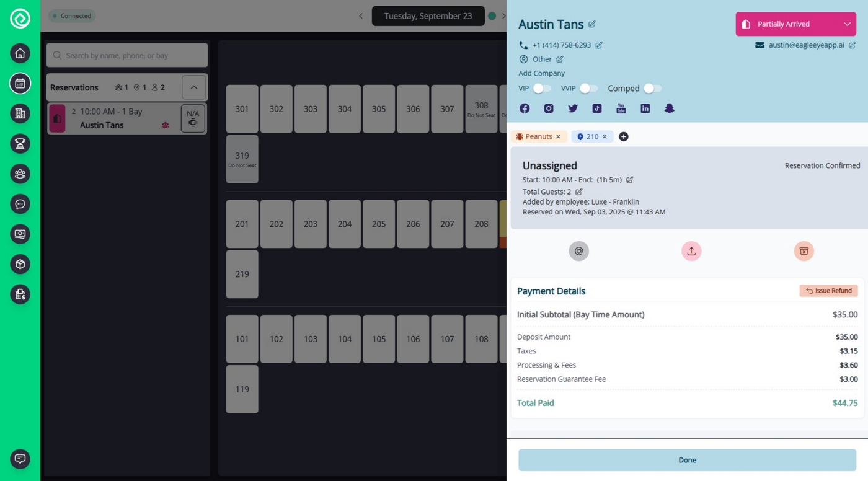Viewport: 868px width, 481px height.
Task: Open the company/building section in the sidebar
Action: point(20,113)
